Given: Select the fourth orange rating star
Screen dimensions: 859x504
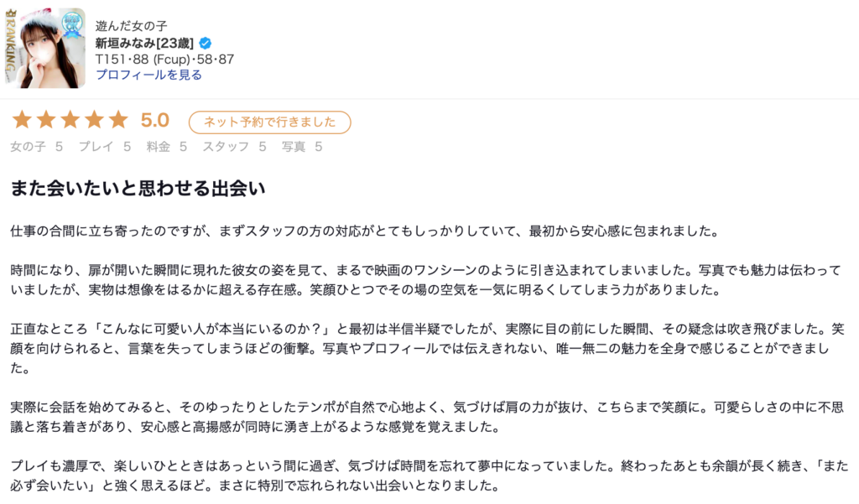Looking at the screenshot, I should [x=94, y=121].
